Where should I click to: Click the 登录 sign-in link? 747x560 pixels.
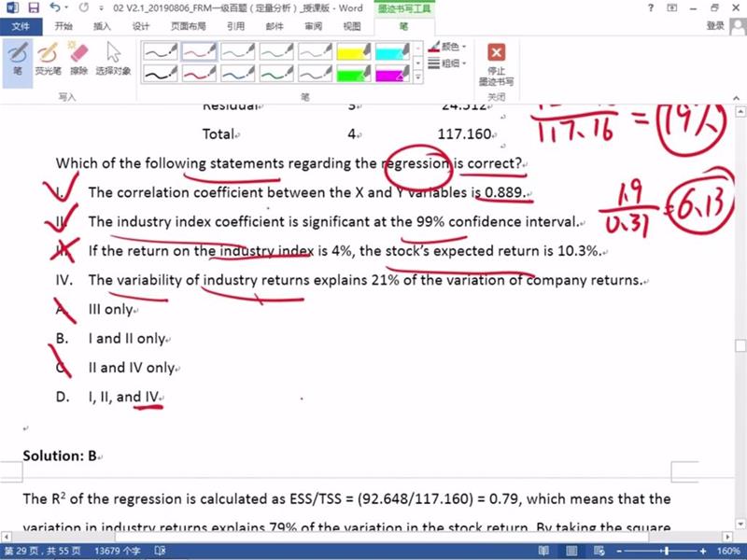coord(715,26)
